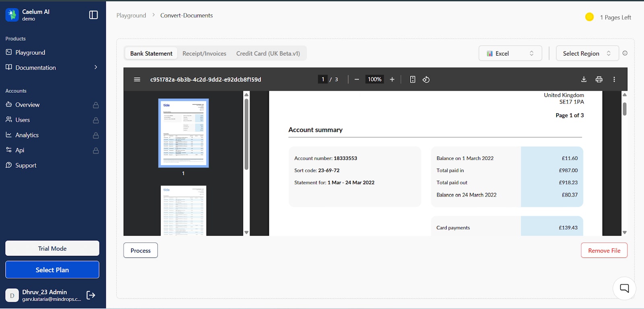Click the Balance on 1 March 2022 value £11.60
Screen dimensions: 644x309
point(570,158)
